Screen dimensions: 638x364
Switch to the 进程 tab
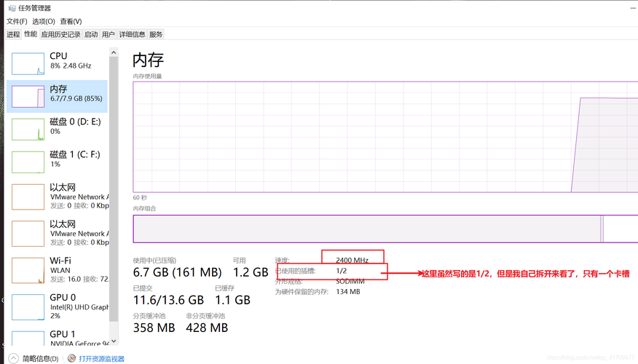(13, 34)
